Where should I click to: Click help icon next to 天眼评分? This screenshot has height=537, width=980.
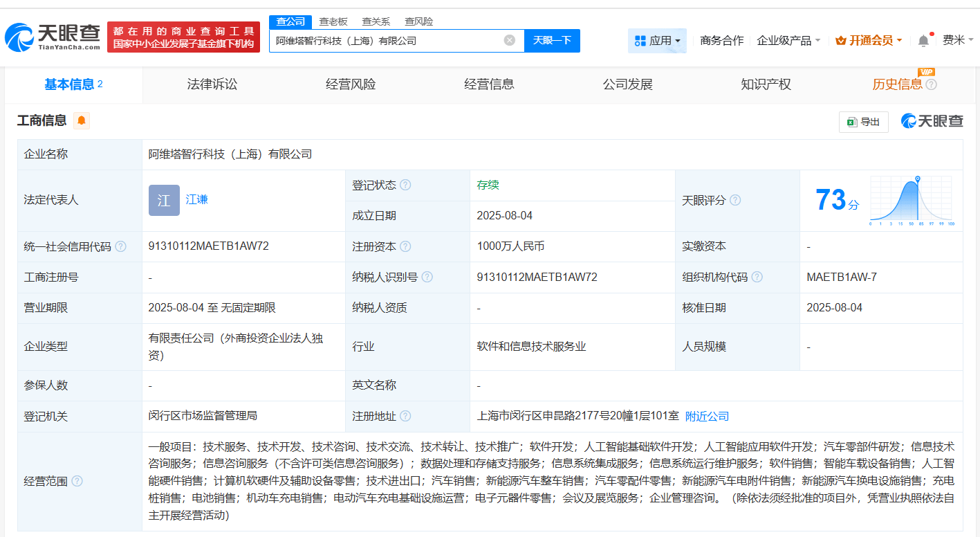click(735, 201)
